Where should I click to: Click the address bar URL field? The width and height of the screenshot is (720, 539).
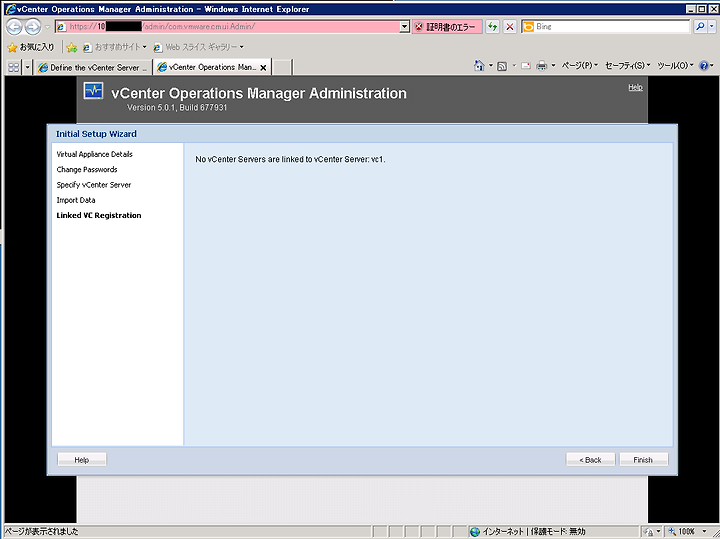(x=227, y=27)
